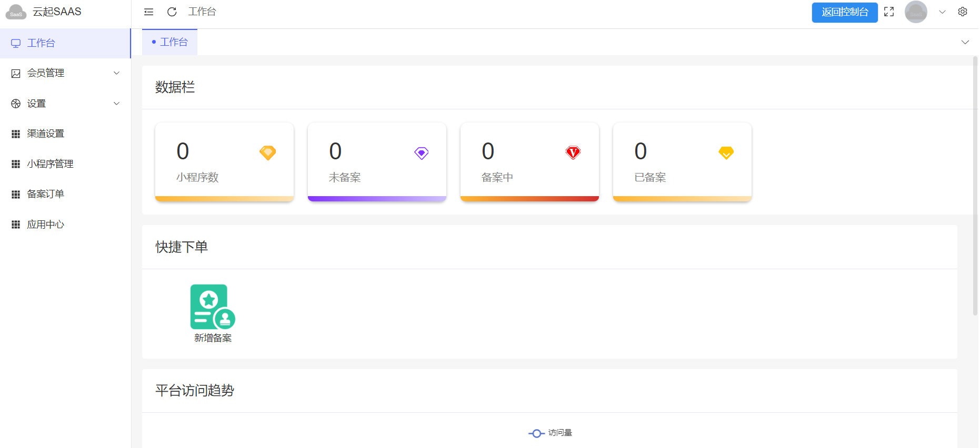Open 渠道设置 in sidebar
This screenshot has height=448, width=980.
tap(65, 134)
